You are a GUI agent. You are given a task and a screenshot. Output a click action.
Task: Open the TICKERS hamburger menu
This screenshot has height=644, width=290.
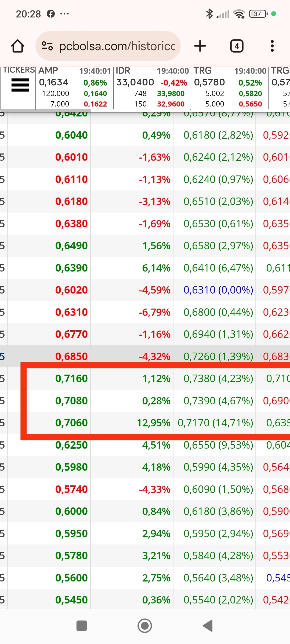pyautogui.click(x=20, y=85)
